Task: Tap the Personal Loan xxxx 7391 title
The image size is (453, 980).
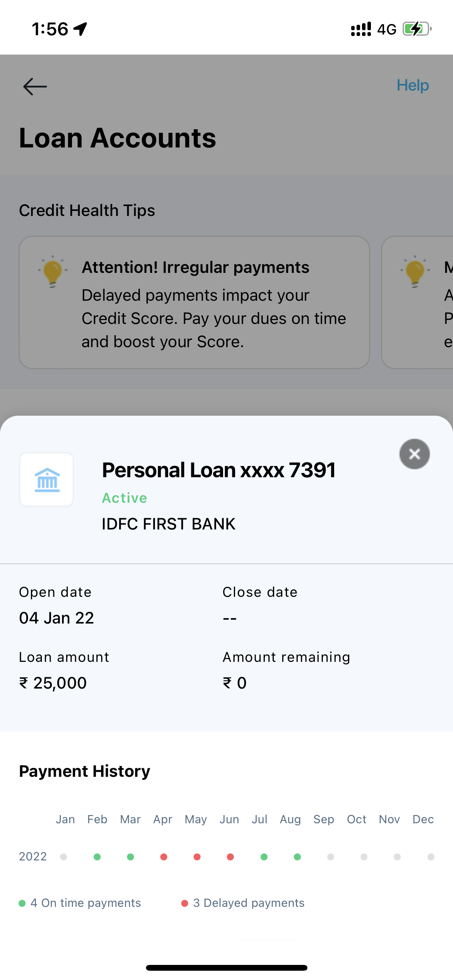Action: point(219,470)
